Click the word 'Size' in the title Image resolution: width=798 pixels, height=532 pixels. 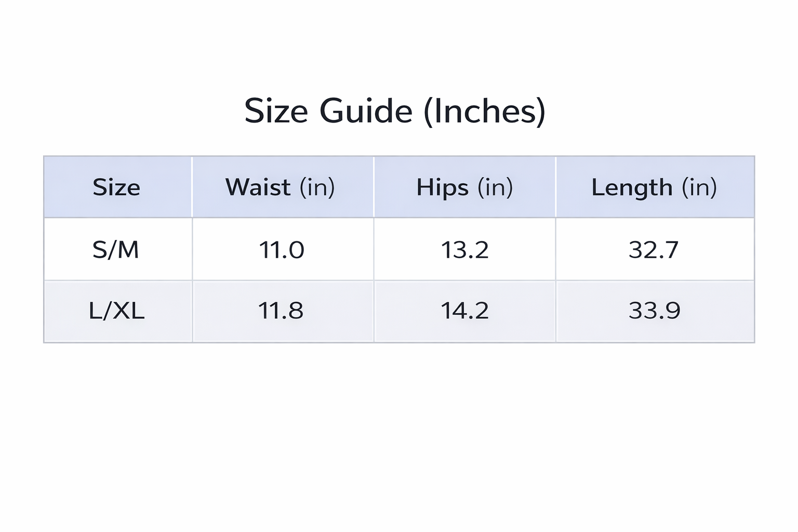276,111
